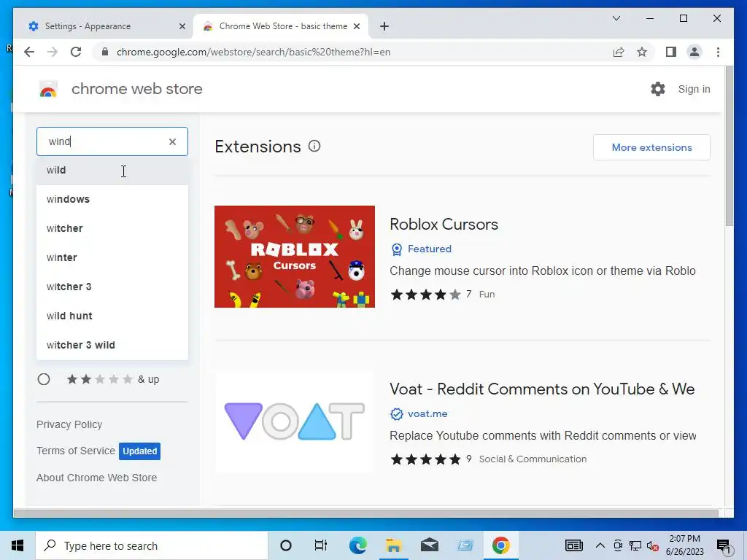The height and width of the screenshot is (560, 747).
Task: Pick the 'winter' suggestion
Action: pyautogui.click(x=112, y=257)
